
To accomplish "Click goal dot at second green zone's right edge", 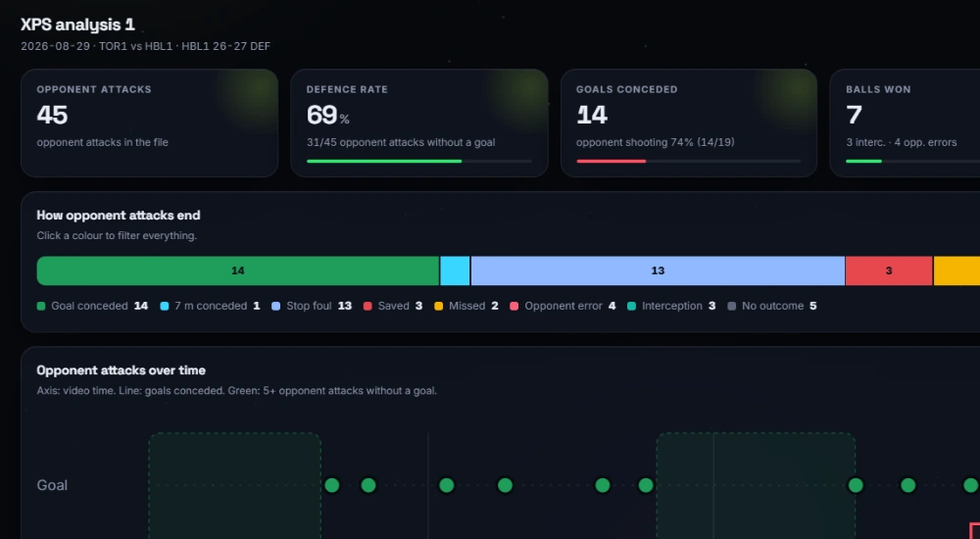I will (856, 485).
